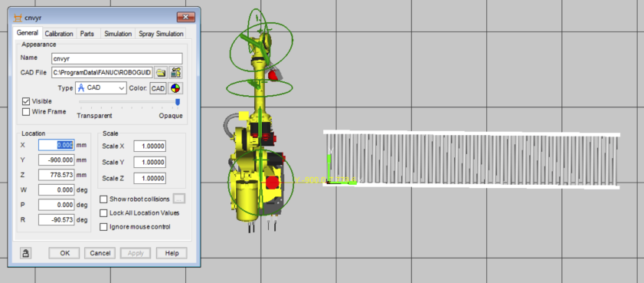Click the Scale Z field
This screenshot has height=283, width=644.
(x=150, y=179)
